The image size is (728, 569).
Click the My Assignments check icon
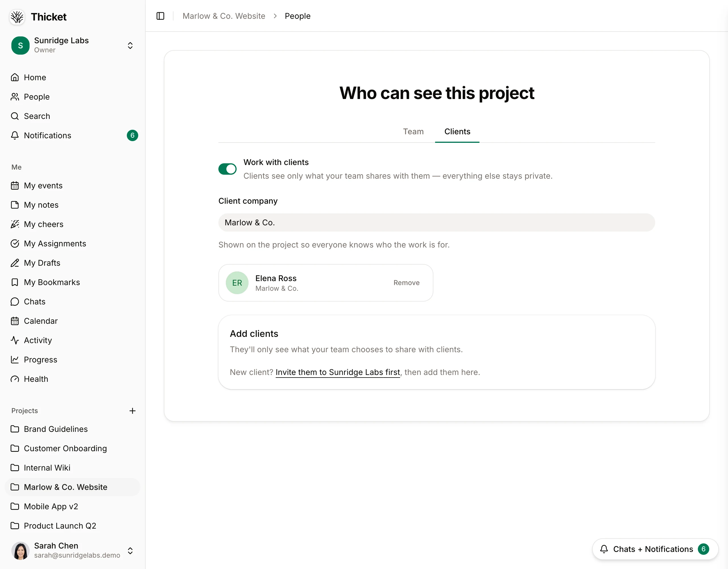(15, 244)
